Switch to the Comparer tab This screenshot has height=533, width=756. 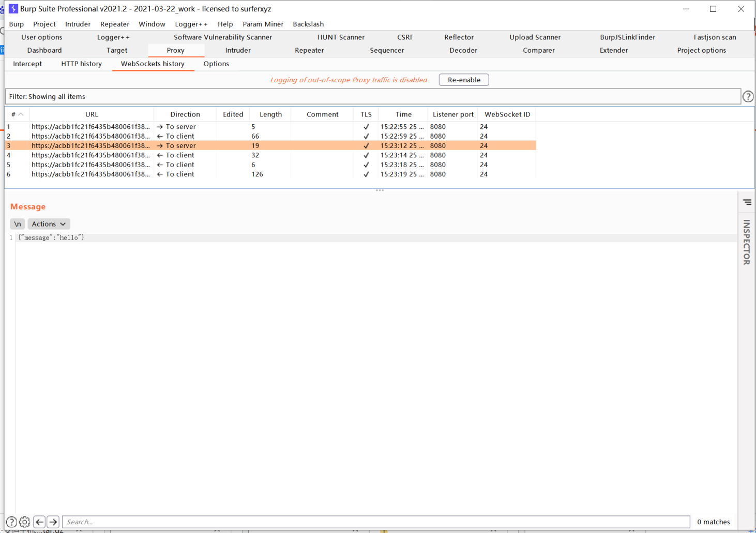coord(539,50)
